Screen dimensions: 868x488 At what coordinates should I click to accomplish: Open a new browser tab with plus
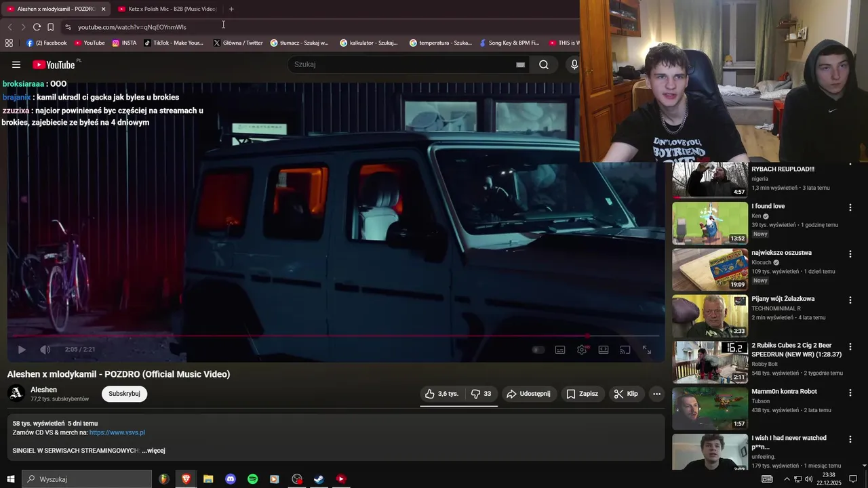tap(231, 9)
